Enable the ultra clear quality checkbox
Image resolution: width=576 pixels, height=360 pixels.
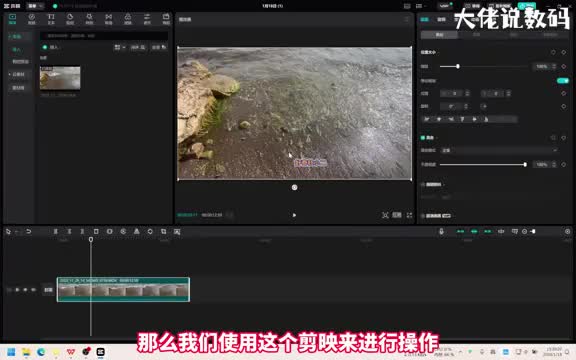point(423,216)
